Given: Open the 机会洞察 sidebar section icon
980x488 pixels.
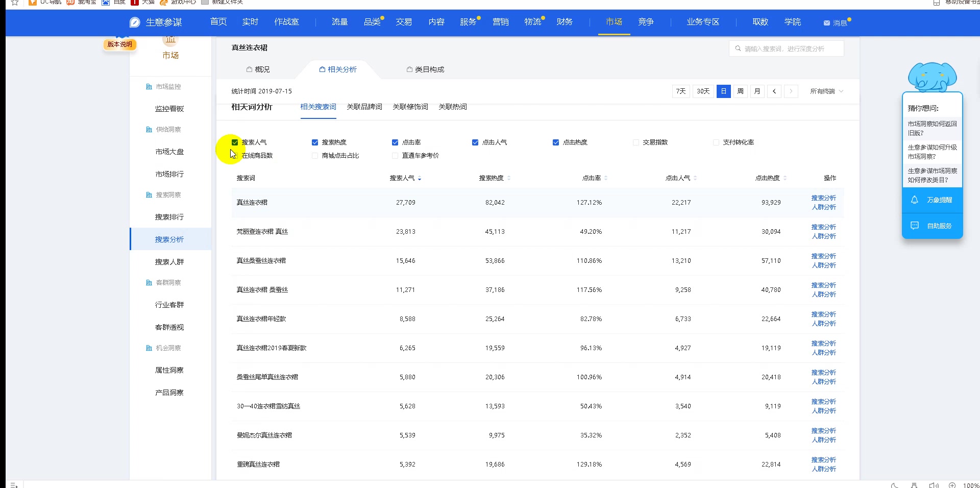Looking at the screenshot, I should tap(148, 348).
